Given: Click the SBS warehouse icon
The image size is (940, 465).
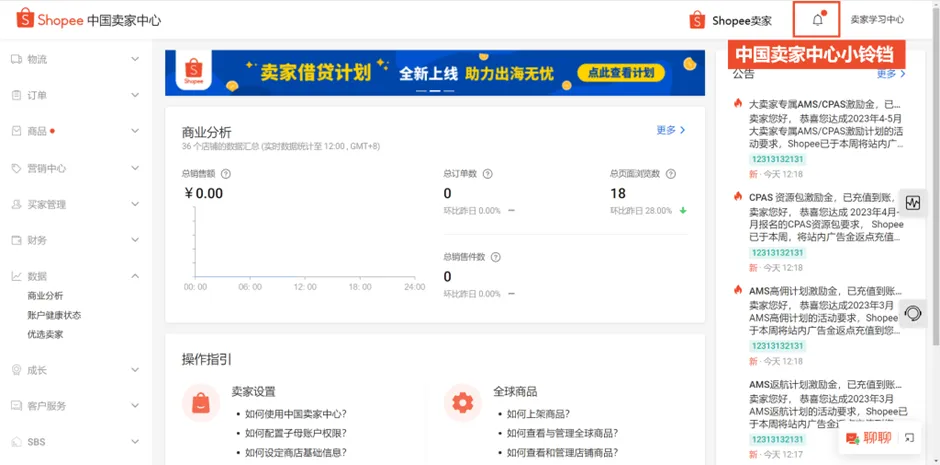Looking at the screenshot, I should click(17, 442).
